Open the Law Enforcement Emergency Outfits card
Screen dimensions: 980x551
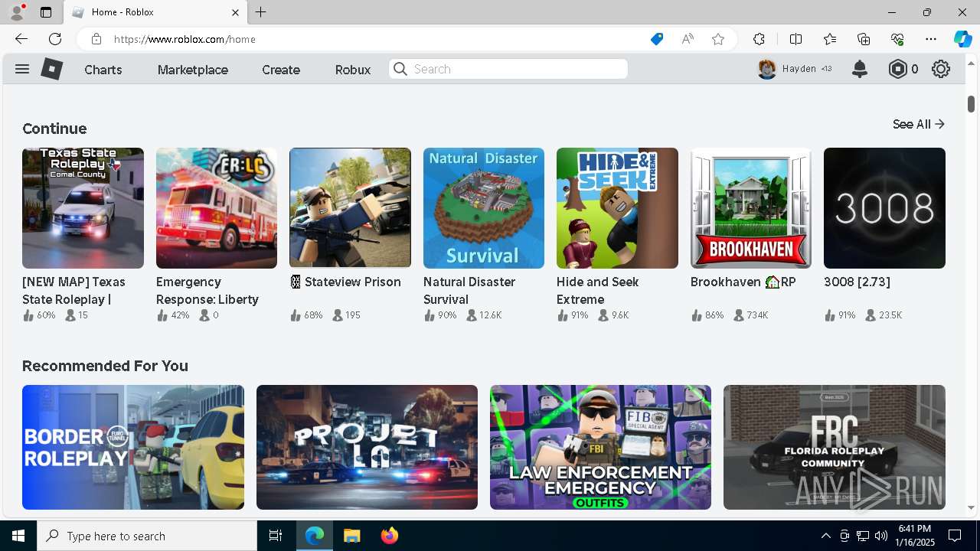[600, 447]
